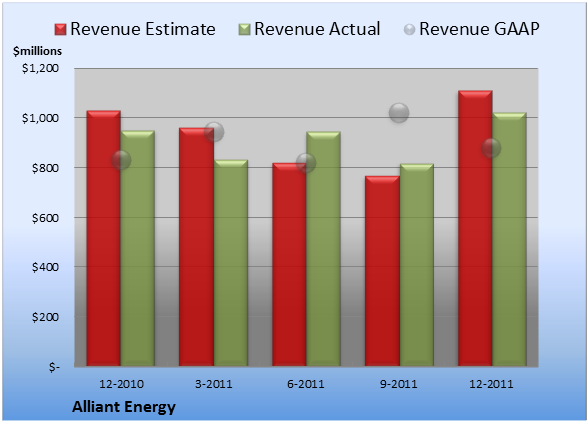The image size is (588, 422).
Task: Click the '$1,000' axis value
Action: pos(40,118)
